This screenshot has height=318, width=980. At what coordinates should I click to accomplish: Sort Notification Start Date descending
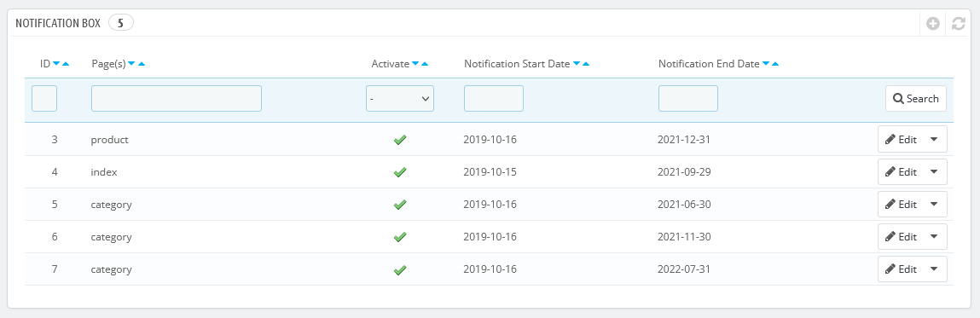(577, 64)
